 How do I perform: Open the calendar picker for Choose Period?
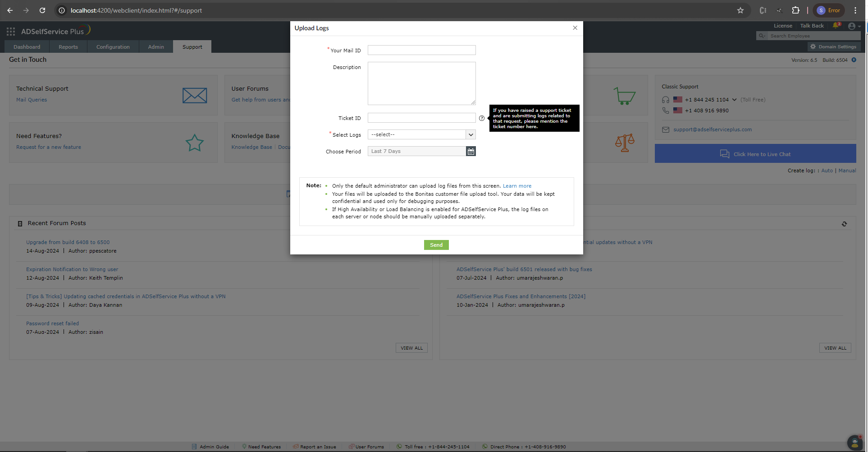471,151
